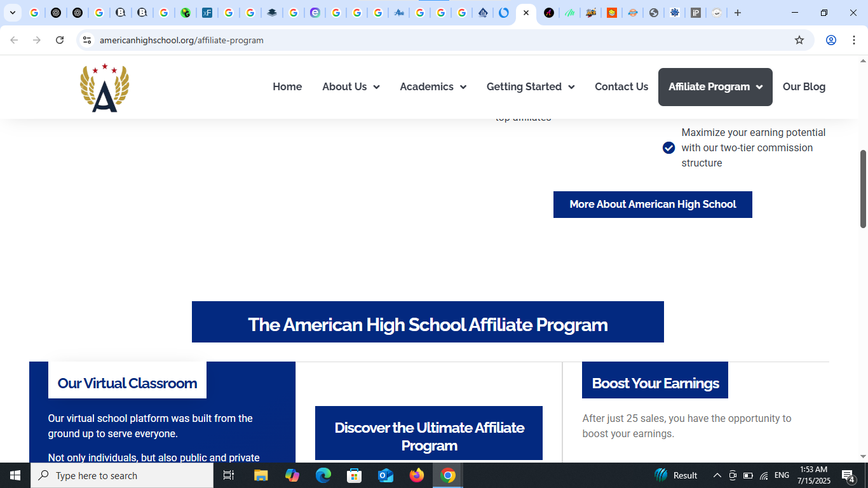Click the checkmark bullet next to Maximize earning
Image resolution: width=868 pixels, height=488 pixels.
[668, 147]
